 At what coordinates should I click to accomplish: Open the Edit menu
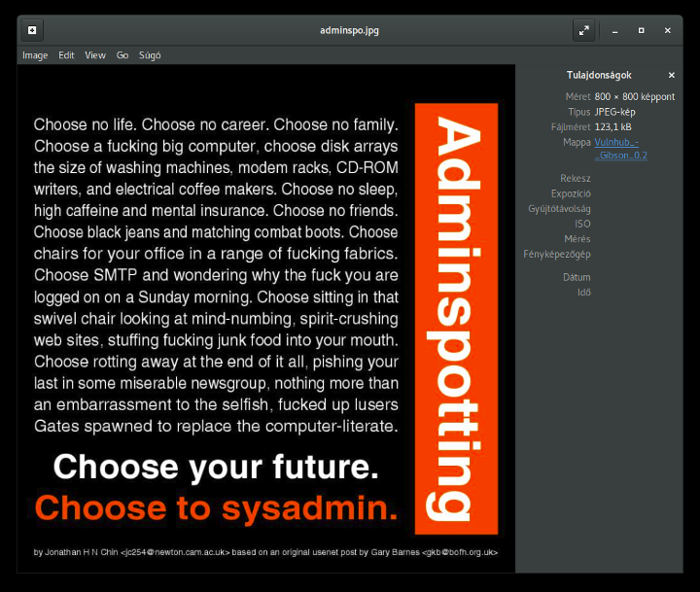(x=66, y=55)
